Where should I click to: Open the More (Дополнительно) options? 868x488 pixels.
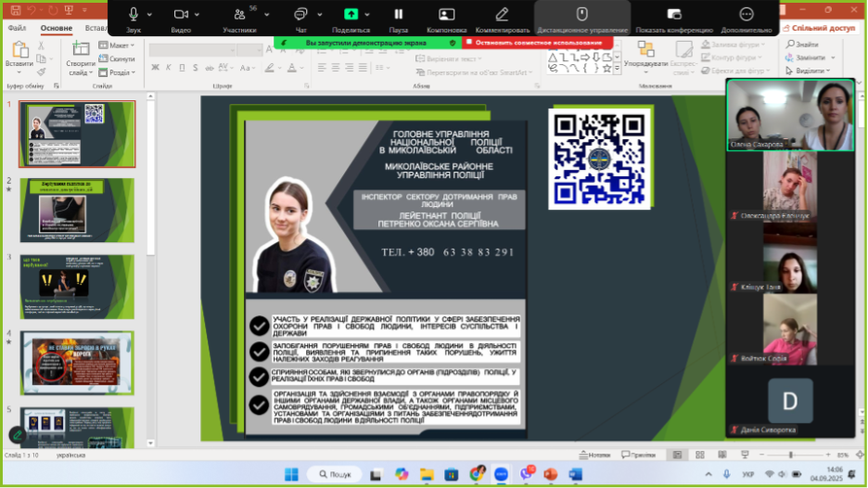click(x=747, y=15)
